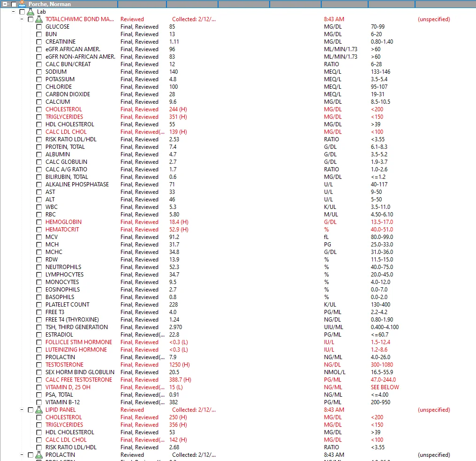Check the PLATELET COUNT checkbox
Image resolution: width=476 pixels, height=461 pixels.
point(39,305)
